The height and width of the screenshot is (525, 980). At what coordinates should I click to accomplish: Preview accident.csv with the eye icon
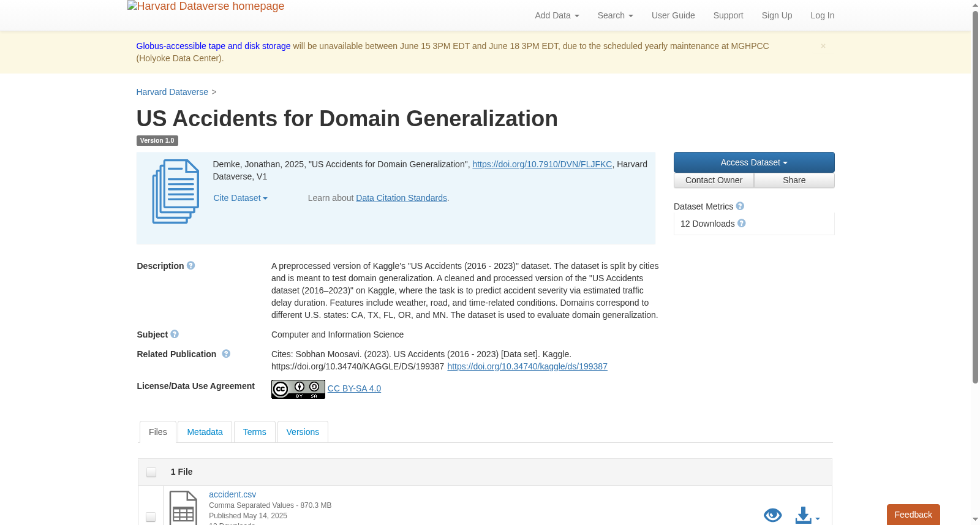pos(773,515)
